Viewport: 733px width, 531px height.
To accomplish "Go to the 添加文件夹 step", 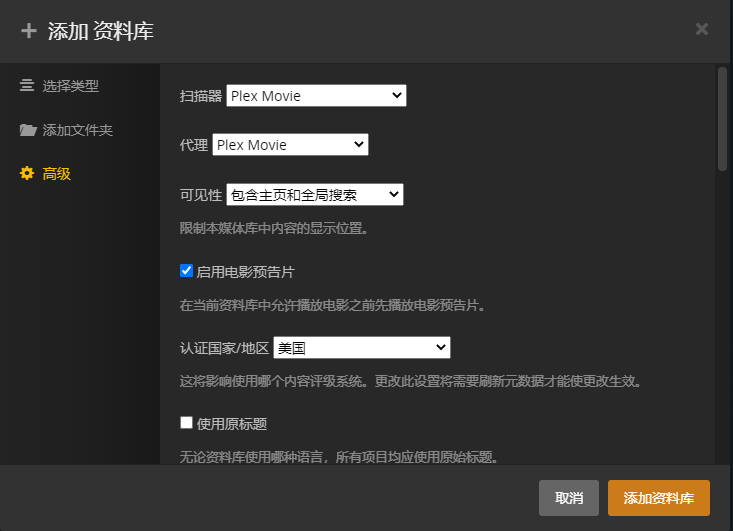I will pyautogui.click(x=66, y=129).
